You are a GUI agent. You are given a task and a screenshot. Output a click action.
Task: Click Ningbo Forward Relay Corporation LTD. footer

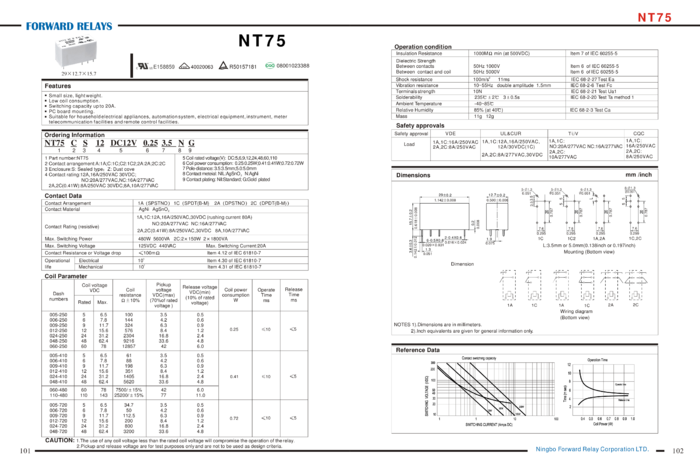click(x=592, y=449)
